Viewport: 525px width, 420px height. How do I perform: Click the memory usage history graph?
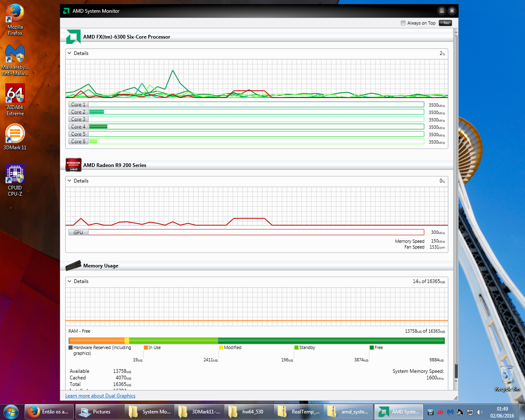pyautogui.click(x=257, y=307)
